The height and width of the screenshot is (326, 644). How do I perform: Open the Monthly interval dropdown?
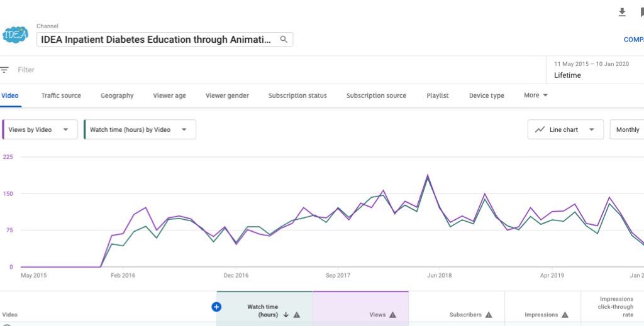[x=627, y=129]
